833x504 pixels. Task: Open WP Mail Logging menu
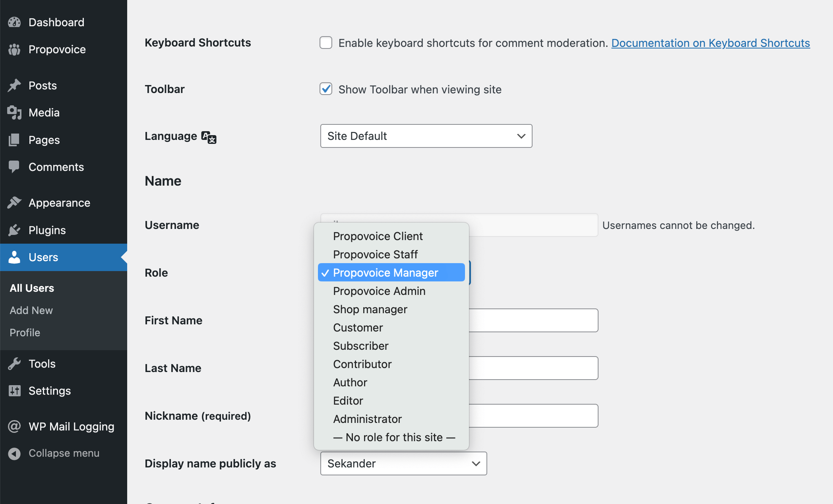(64, 426)
